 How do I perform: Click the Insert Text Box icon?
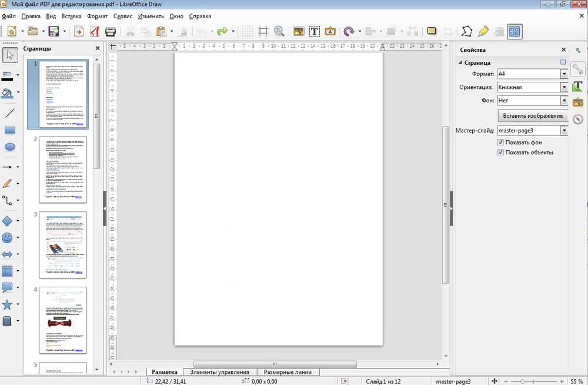click(x=315, y=31)
